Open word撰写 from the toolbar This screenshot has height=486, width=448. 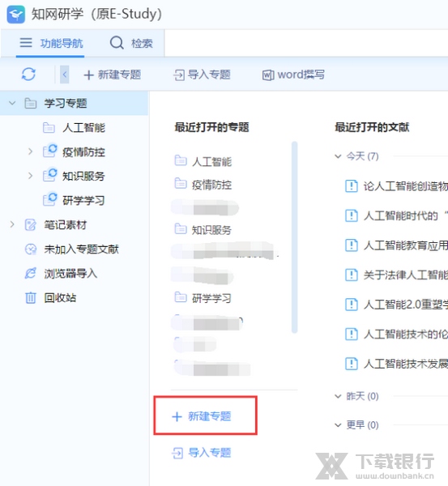(x=293, y=75)
